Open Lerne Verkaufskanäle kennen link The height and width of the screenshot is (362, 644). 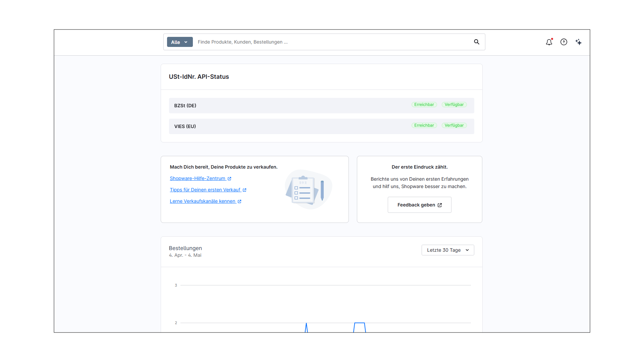tap(206, 201)
